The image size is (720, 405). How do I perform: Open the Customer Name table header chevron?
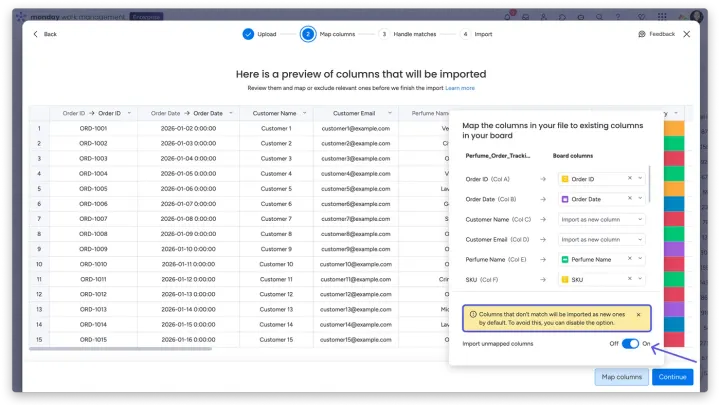tap(304, 113)
